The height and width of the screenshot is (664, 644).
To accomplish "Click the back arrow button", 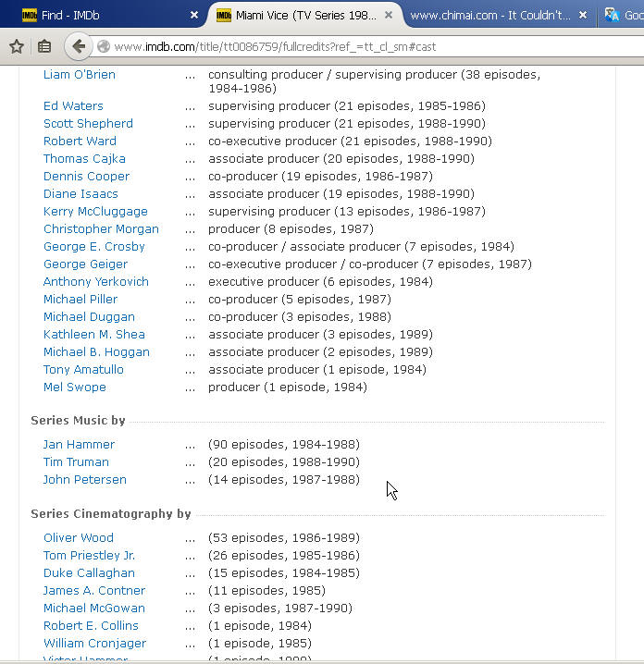I will coord(79,46).
